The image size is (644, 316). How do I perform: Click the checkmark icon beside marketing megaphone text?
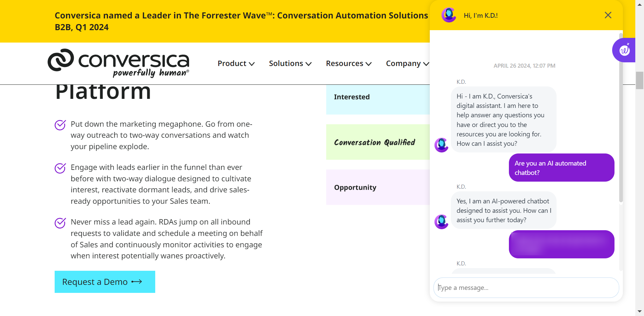point(60,125)
